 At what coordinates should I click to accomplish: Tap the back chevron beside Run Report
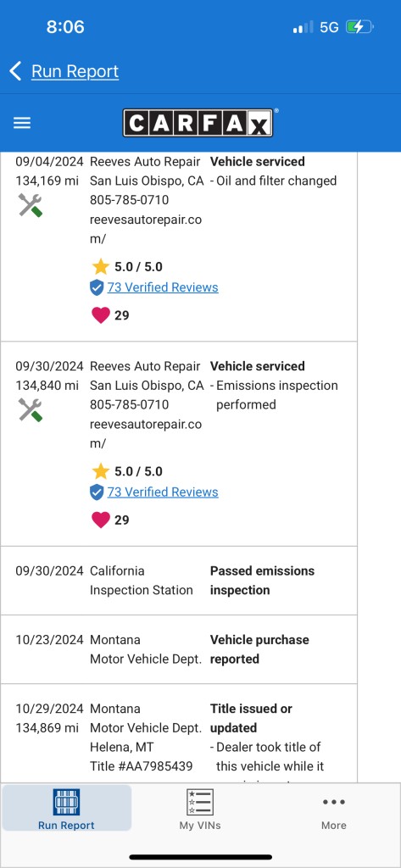[15, 71]
